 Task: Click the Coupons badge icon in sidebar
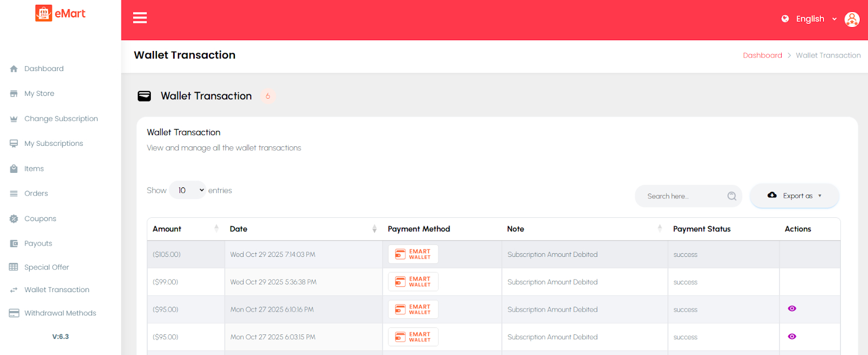[x=14, y=219]
